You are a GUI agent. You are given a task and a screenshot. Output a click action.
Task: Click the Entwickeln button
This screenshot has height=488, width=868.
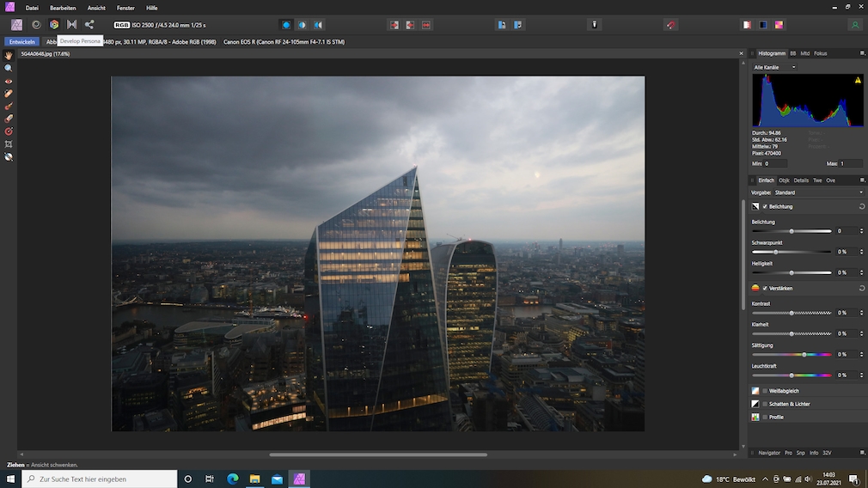[x=22, y=41]
